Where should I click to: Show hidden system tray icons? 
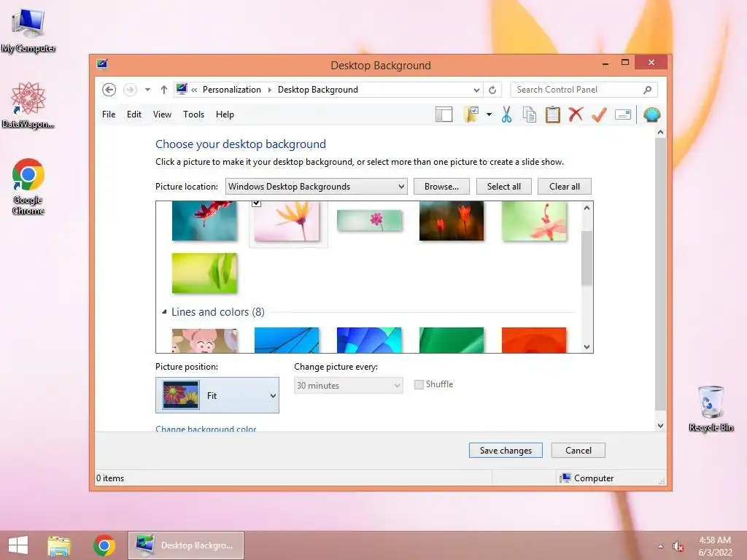pyautogui.click(x=660, y=546)
